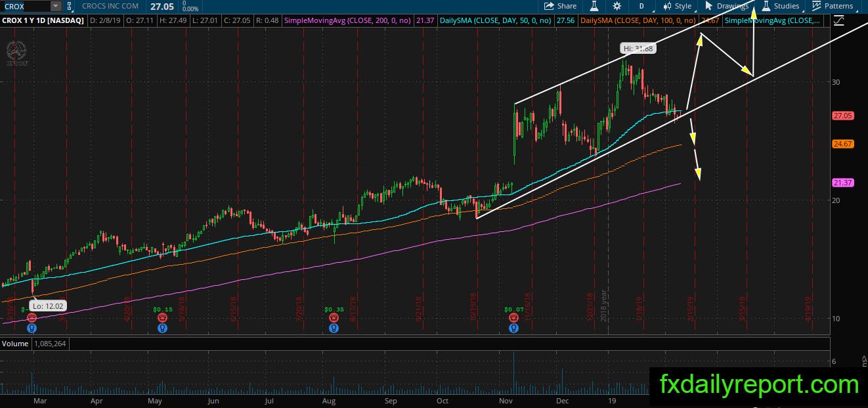Click the May earnings lightbulb icon
Image resolution: width=868 pixels, height=408 pixels.
(x=162, y=327)
